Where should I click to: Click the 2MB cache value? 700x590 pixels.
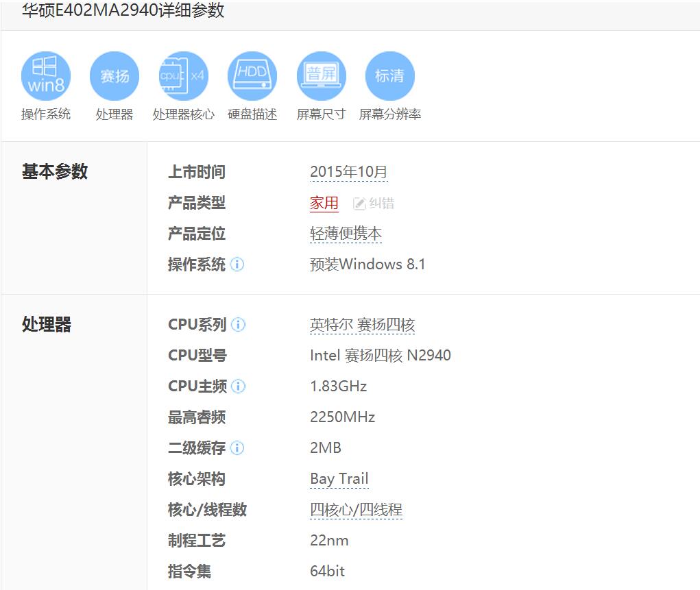pyautogui.click(x=326, y=447)
